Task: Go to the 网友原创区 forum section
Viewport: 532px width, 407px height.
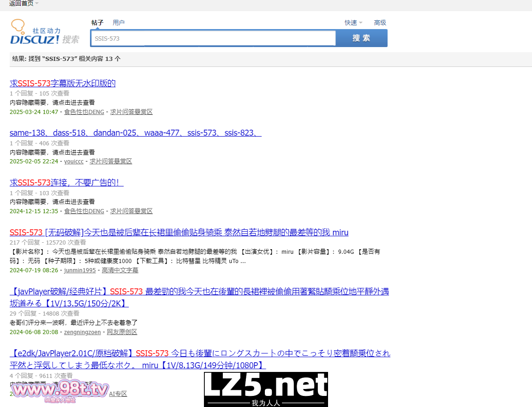Action: tap(122, 332)
